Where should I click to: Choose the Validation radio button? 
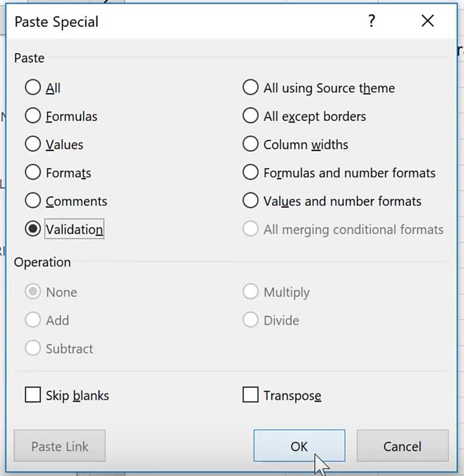tap(33, 229)
